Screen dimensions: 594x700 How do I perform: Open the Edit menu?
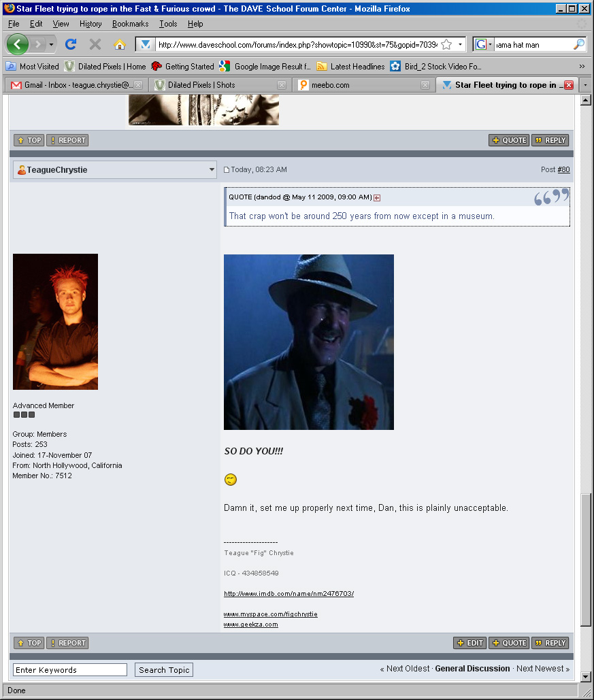(x=36, y=24)
